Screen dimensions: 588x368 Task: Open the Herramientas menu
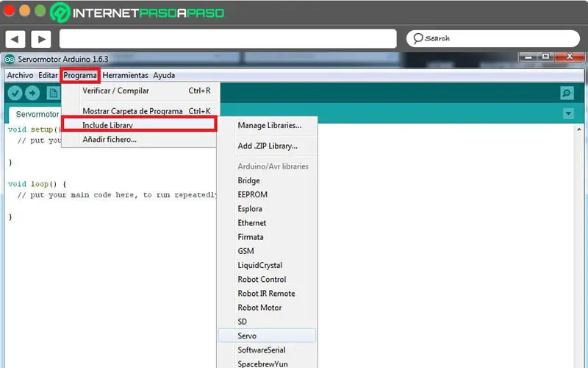(125, 75)
